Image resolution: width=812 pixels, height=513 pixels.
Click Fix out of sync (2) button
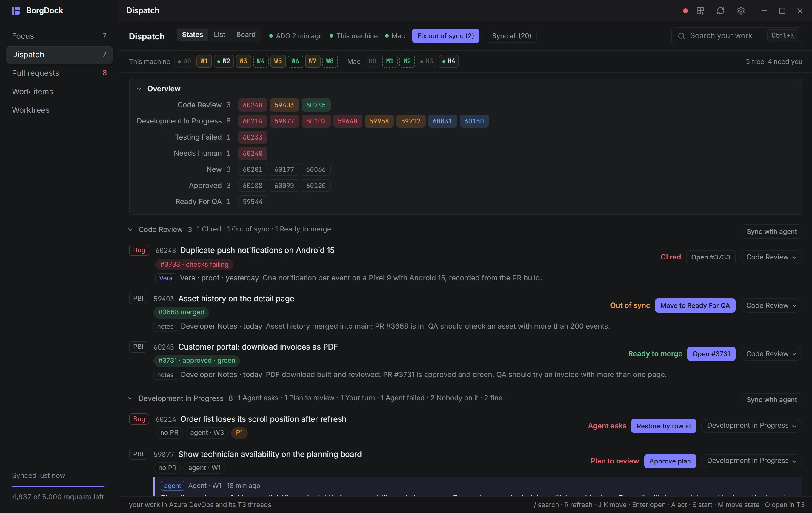click(x=445, y=36)
